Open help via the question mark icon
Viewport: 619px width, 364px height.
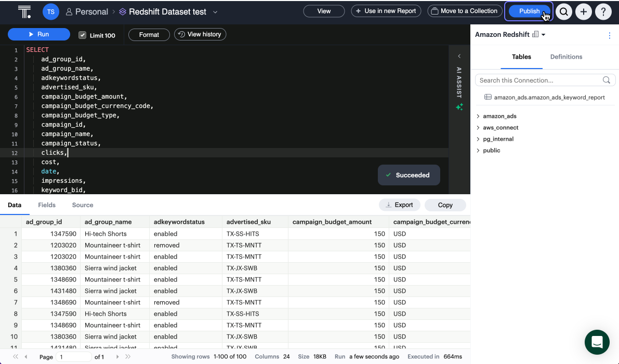click(x=603, y=11)
